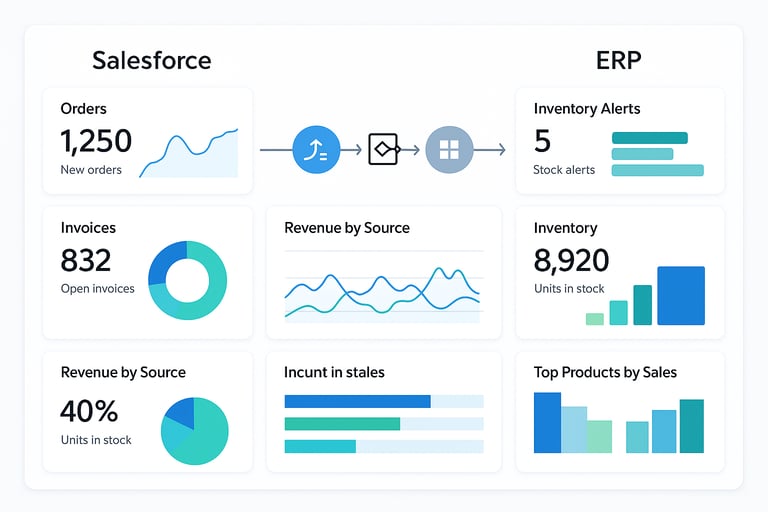Image resolution: width=768 pixels, height=512 pixels.
Task: Open the Invoices donut chart
Action: click(x=187, y=280)
